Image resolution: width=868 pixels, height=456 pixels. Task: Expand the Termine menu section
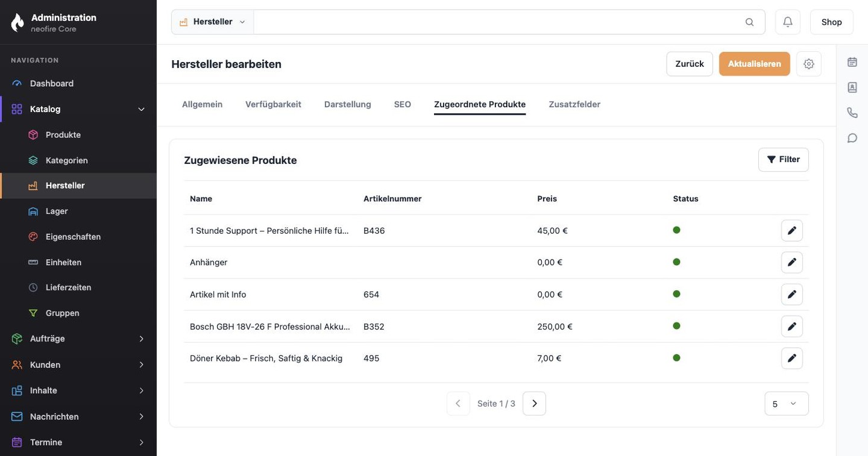point(78,443)
